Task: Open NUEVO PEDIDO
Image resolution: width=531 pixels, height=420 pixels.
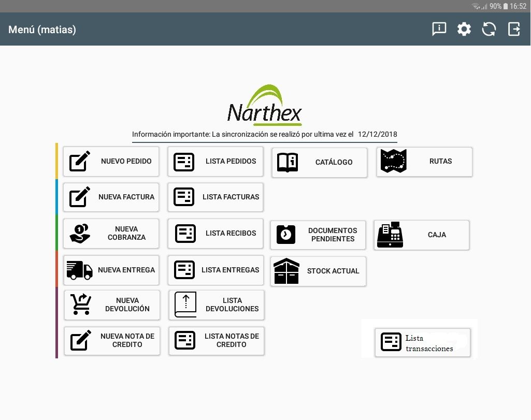Action: [x=111, y=162]
